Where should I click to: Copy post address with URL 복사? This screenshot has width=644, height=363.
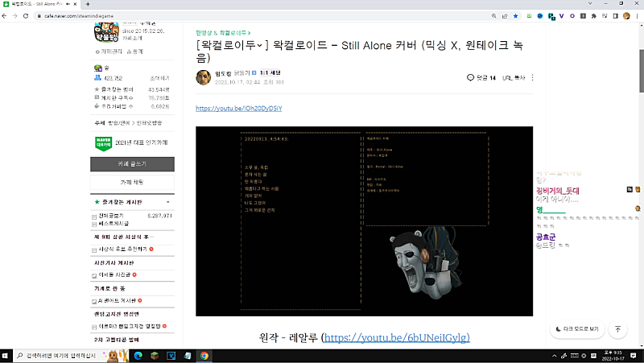[x=514, y=77]
